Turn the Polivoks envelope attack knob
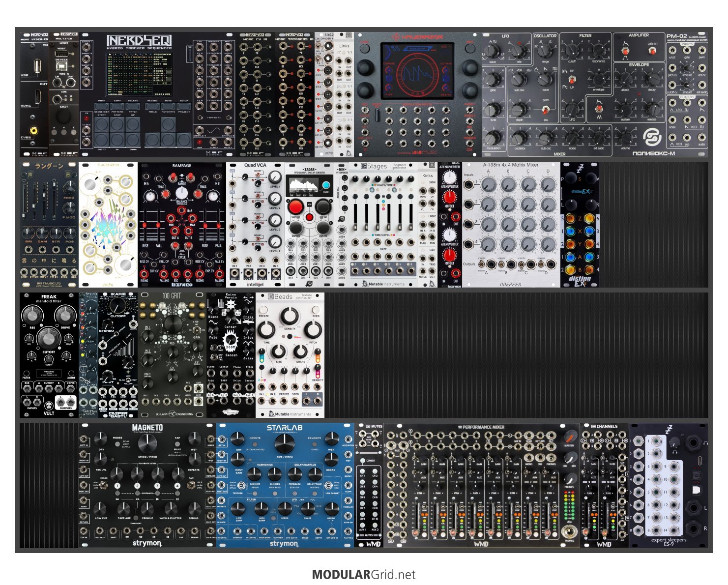 point(626,79)
